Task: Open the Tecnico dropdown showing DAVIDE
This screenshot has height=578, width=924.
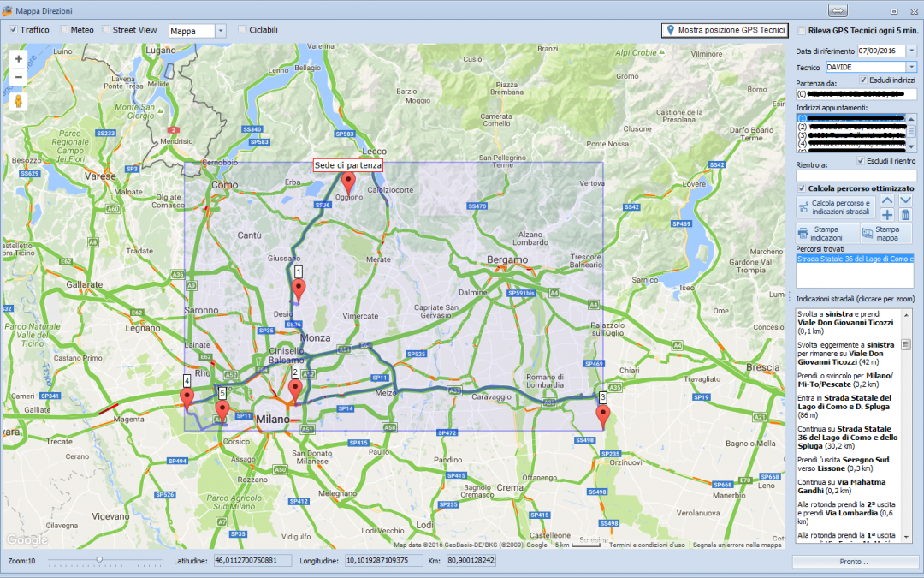Action: (x=911, y=68)
